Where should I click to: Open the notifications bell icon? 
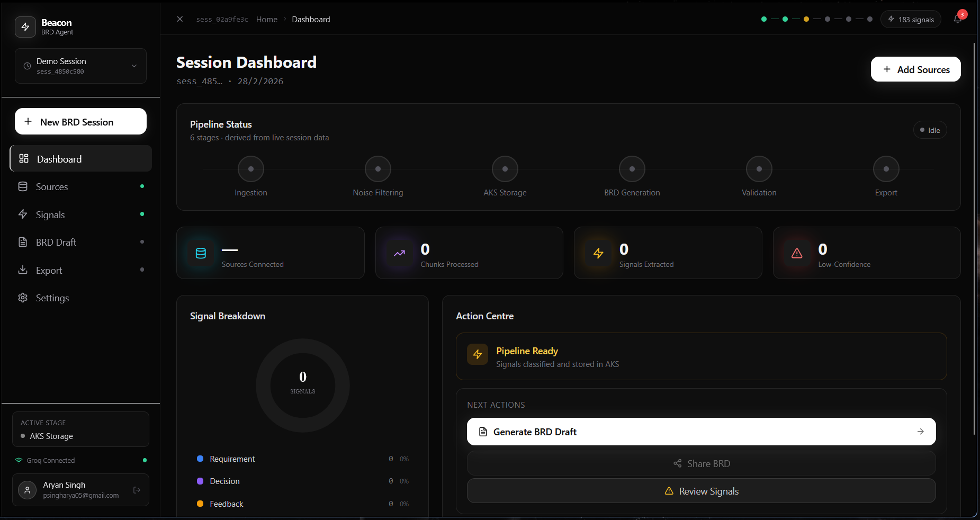tap(957, 19)
